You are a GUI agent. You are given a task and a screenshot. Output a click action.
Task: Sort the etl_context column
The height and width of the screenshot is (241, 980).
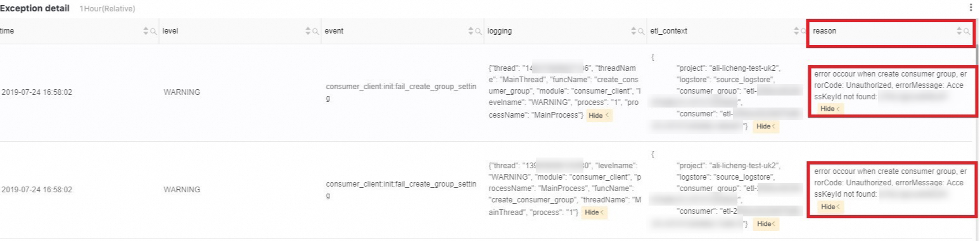click(797, 30)
